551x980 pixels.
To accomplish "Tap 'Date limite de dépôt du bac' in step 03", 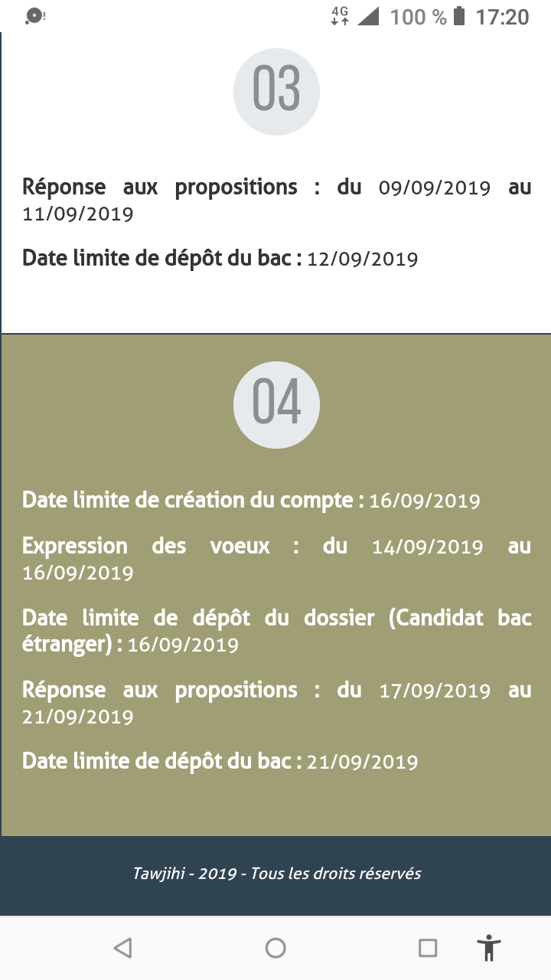I will (x=161, y=259).
